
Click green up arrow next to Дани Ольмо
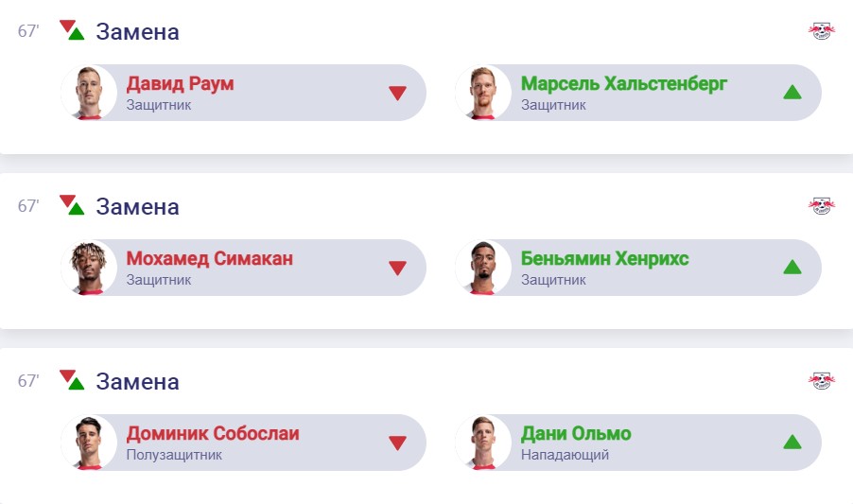(x=792, y=443)
